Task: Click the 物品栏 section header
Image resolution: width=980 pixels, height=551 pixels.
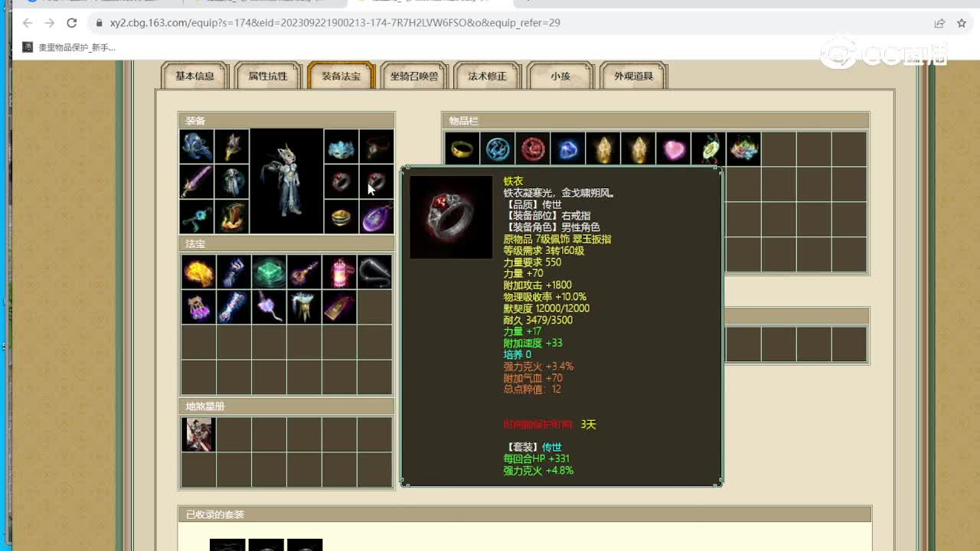Action: point(655,120)
